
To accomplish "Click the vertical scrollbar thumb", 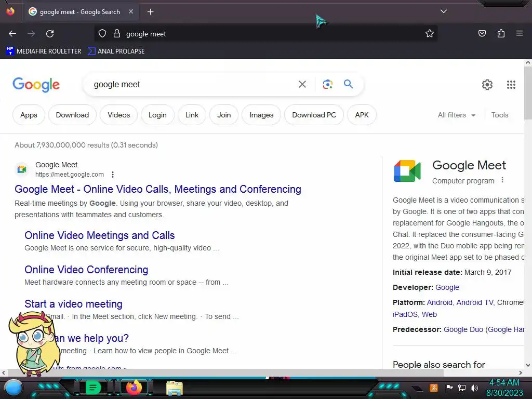I will (528, 92).
